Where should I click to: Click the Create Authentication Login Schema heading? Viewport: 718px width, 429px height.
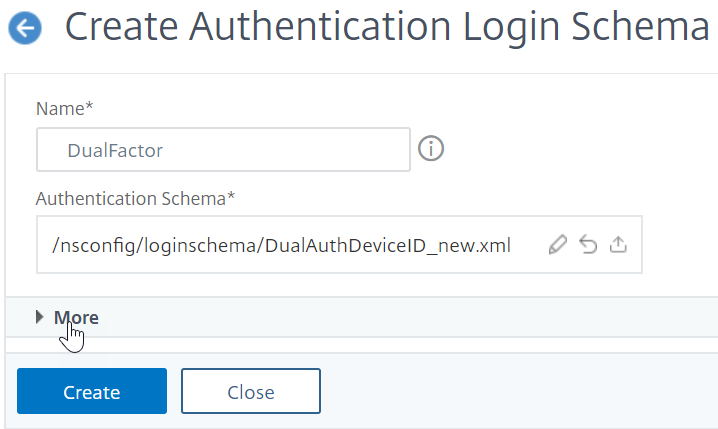click(387, 27)
